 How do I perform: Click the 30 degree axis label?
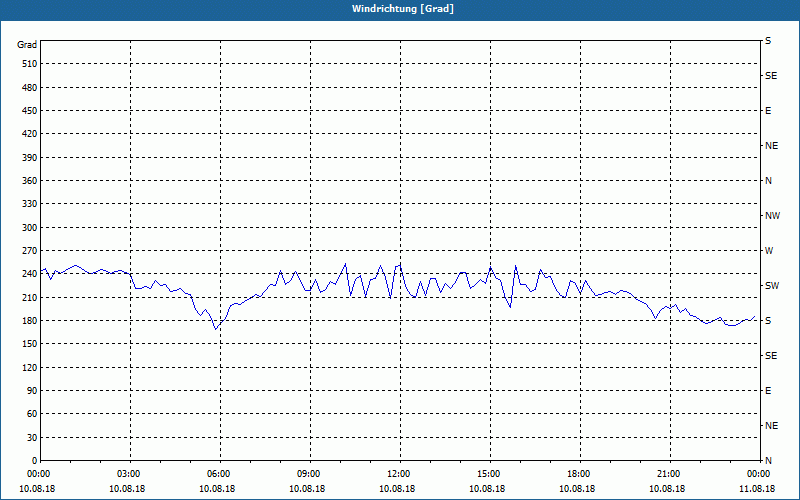pyautogui.click(x=32, y=437)
